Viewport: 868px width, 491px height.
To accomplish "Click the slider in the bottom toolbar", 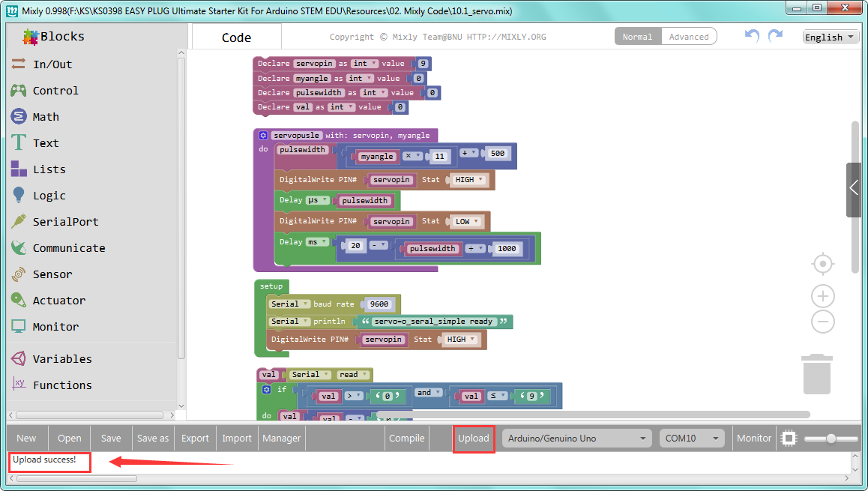I will tap(831, 439).
